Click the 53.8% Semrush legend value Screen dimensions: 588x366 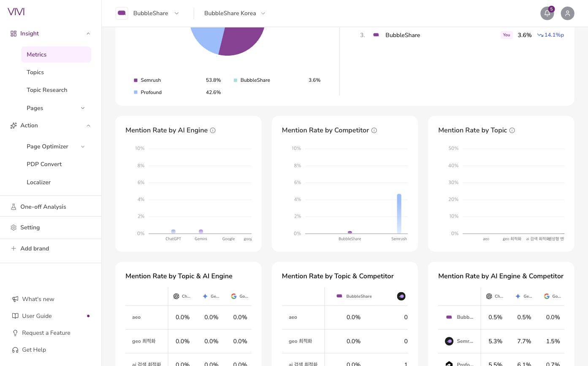pos(213,80)
